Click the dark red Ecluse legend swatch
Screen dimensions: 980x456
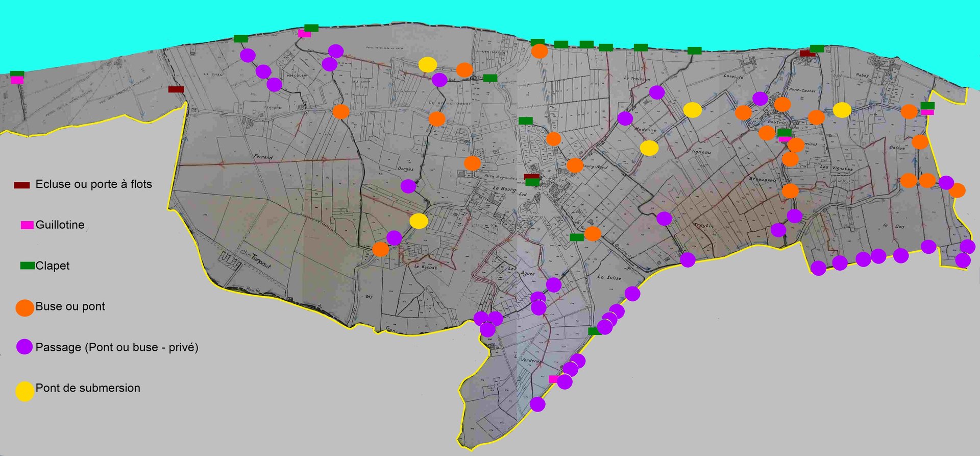pyautogui.click(x=21, y=185)
